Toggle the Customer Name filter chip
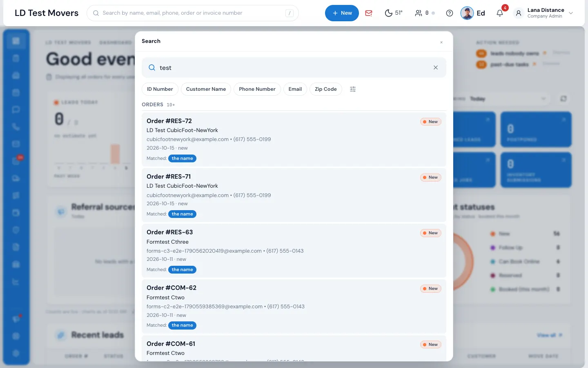This screenshot has height=368, width=588. [x=206, y=89]
